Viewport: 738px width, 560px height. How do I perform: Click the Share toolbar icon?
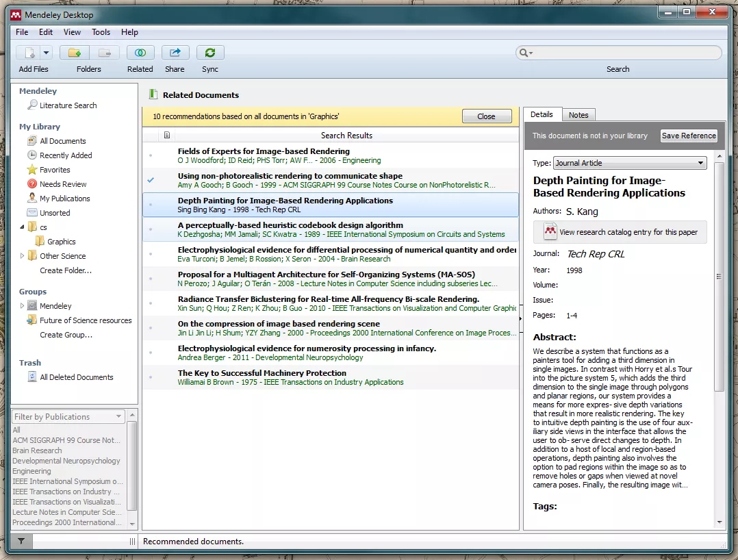pos(175,53)
